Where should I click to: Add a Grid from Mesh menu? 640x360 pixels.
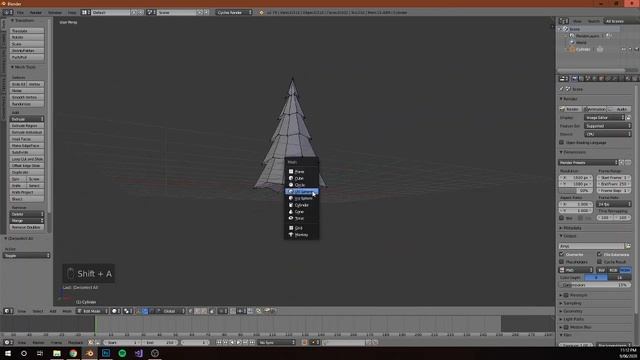pyautogui.click(x=302, y=228)
